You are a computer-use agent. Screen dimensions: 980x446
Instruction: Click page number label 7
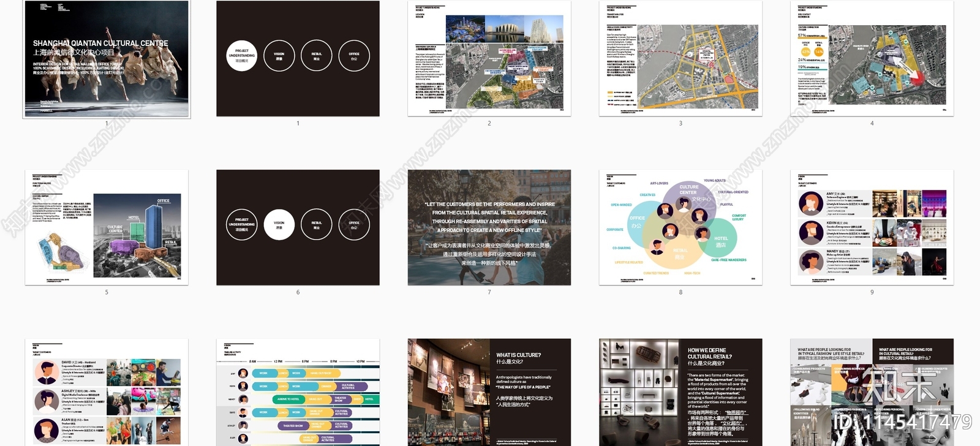tap(489, 292)
